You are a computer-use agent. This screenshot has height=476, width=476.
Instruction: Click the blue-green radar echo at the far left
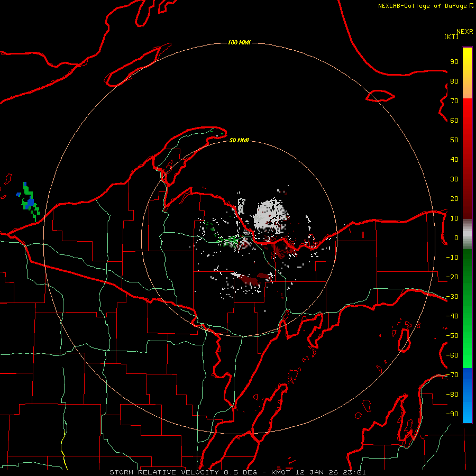click(29, 202)
